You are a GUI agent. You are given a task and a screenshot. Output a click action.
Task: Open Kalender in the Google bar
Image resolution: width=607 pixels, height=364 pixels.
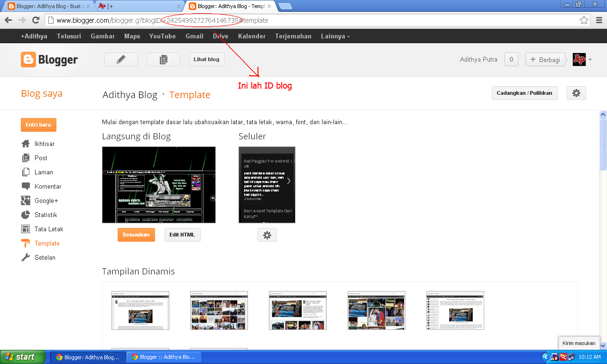point(252,36)
